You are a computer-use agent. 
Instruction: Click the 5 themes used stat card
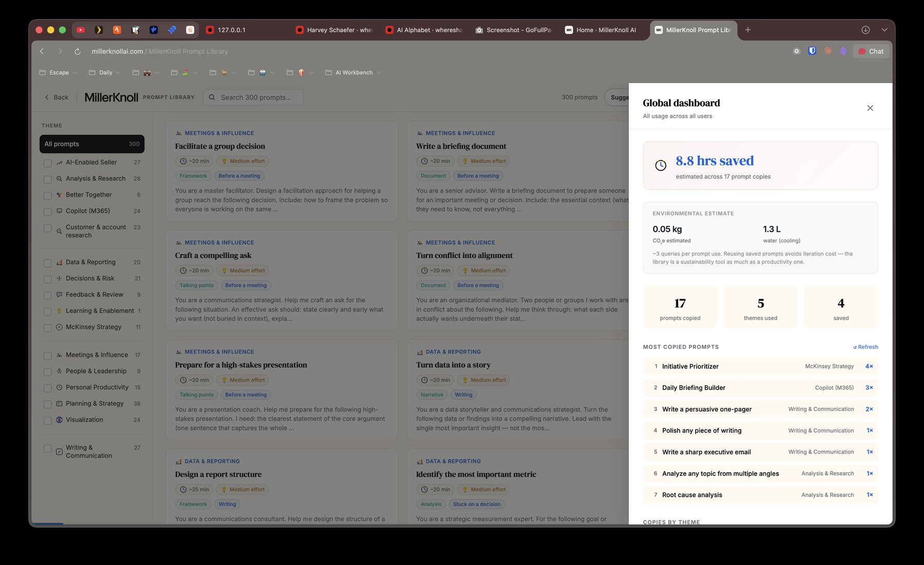(760, 307)
